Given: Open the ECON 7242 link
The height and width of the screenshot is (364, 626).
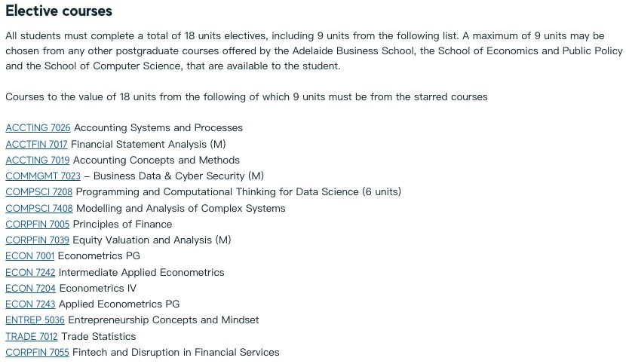Looking at the screenshot, I should tap(30, 272).
